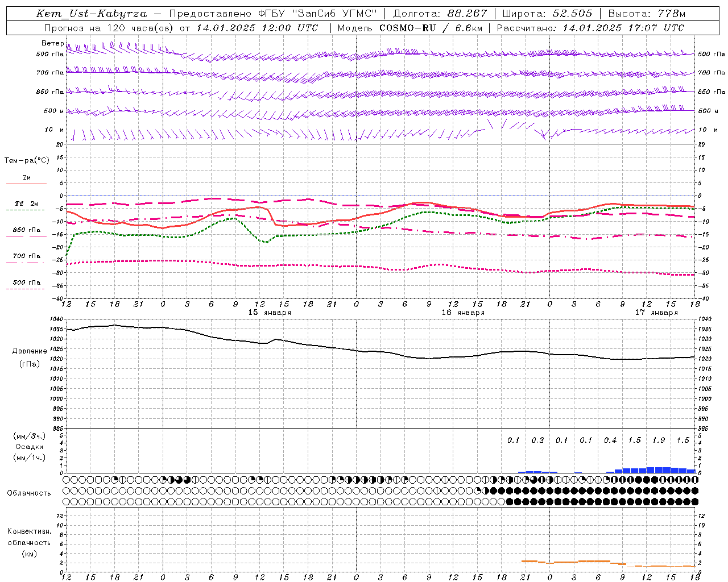Click the (мм/1ч.) precipitation unit label
728x582 pixels.
[x=30, y=458]
